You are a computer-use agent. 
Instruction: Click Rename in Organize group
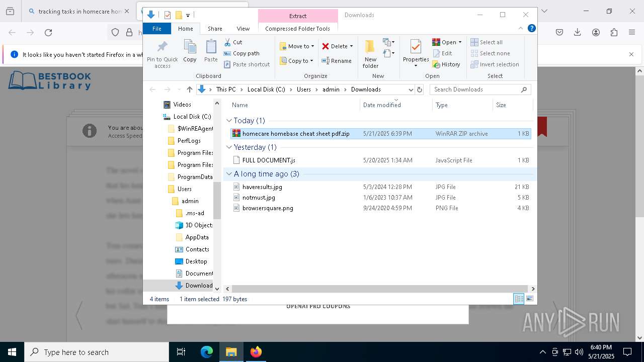337,61
